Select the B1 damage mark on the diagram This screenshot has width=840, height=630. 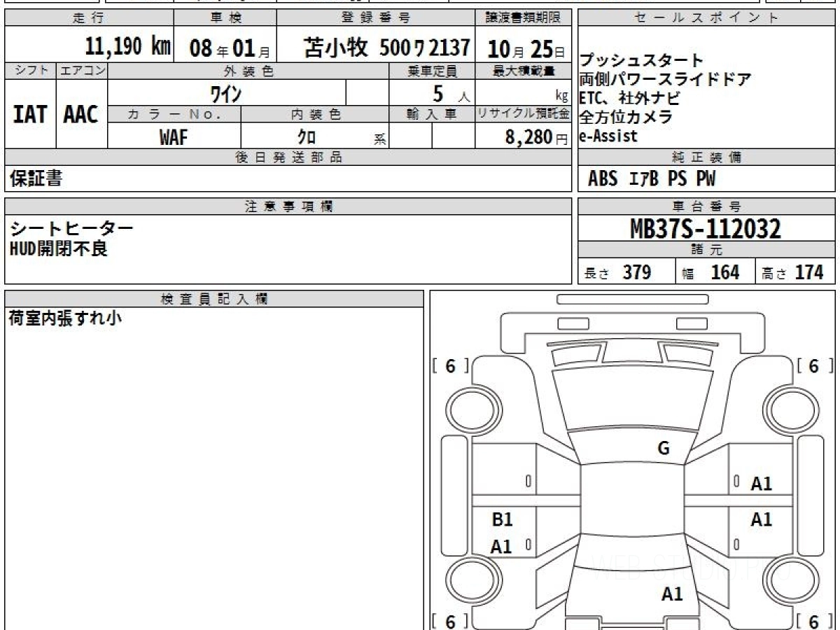(502, 519)
